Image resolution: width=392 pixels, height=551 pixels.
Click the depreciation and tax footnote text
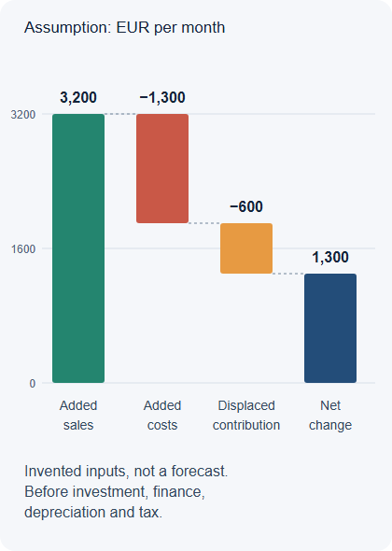point(93,513)
